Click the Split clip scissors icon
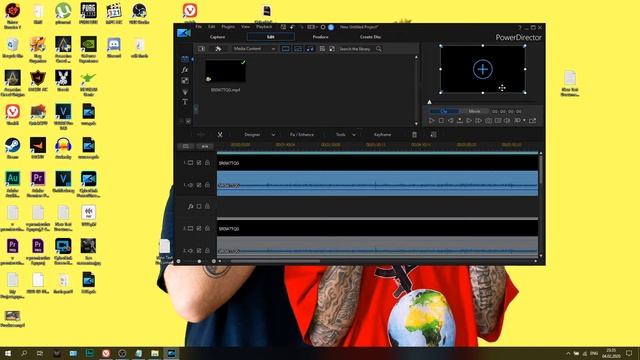The image size is (640, 360). (220, 135)
